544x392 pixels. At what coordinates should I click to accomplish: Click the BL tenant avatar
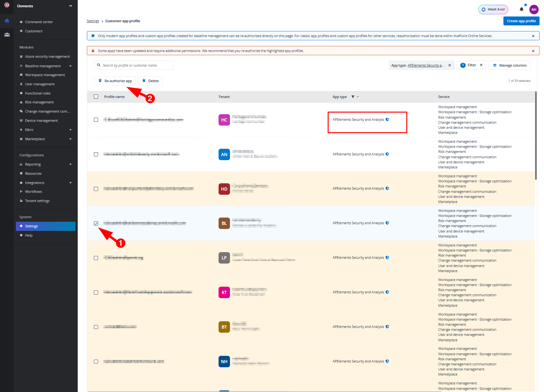pyautogui.click(x=224, y=223)
